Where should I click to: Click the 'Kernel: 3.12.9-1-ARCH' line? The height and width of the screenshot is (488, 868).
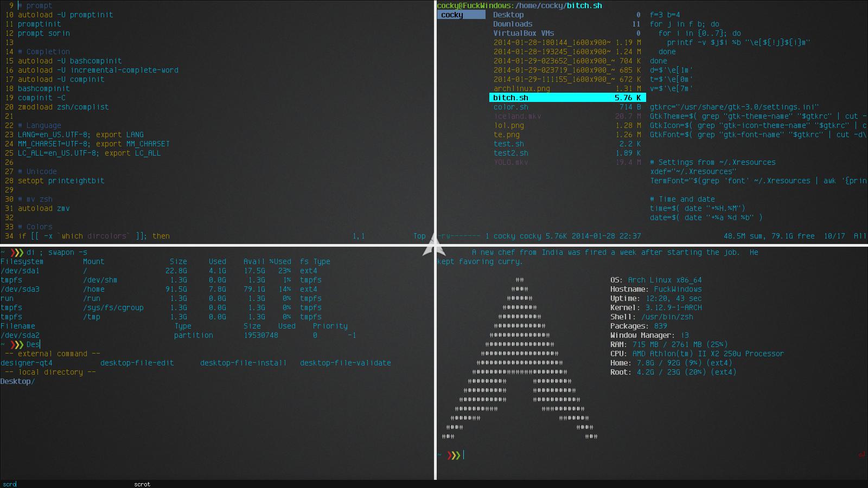(656, 307)
